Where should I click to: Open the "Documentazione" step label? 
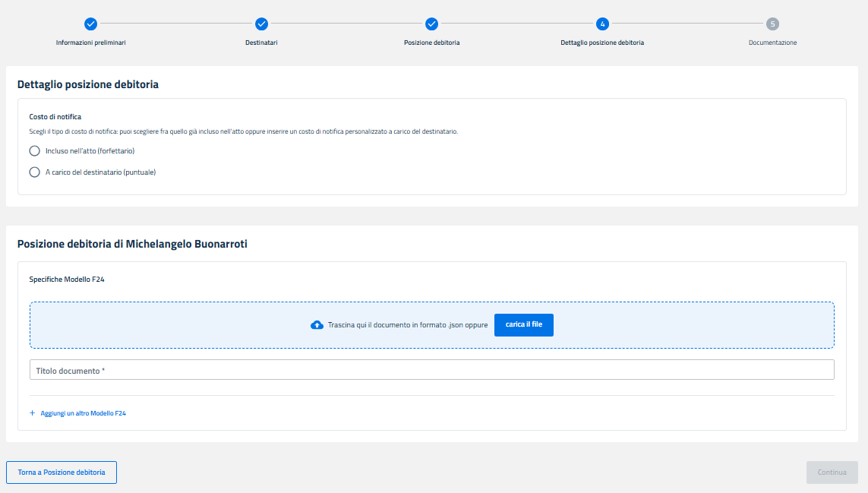point(772,43)
